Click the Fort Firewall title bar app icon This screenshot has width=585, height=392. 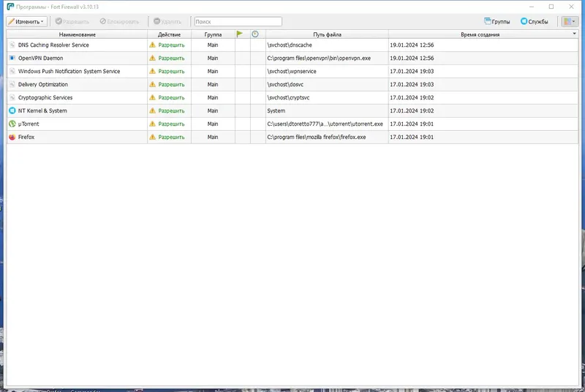coord(10,7)
